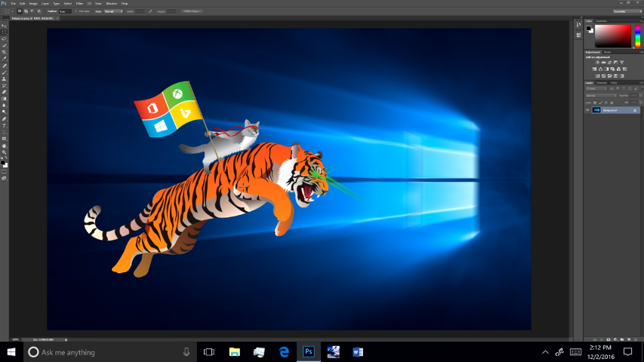Add a Vibrance adjustment

click(622, 63)
